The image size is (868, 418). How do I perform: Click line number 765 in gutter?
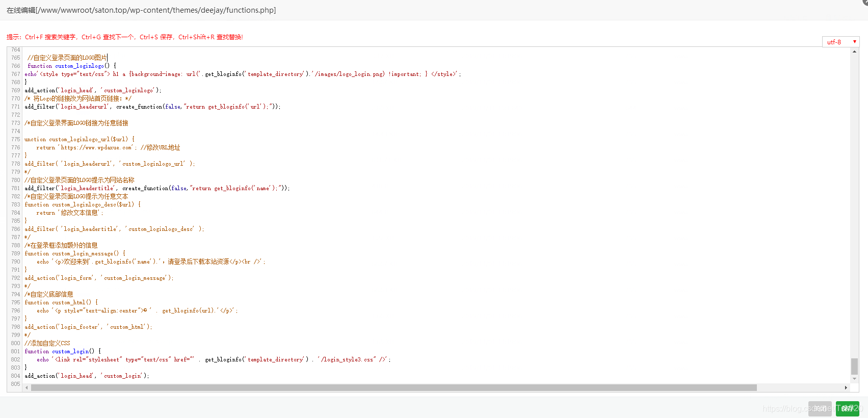pos(15,58)
